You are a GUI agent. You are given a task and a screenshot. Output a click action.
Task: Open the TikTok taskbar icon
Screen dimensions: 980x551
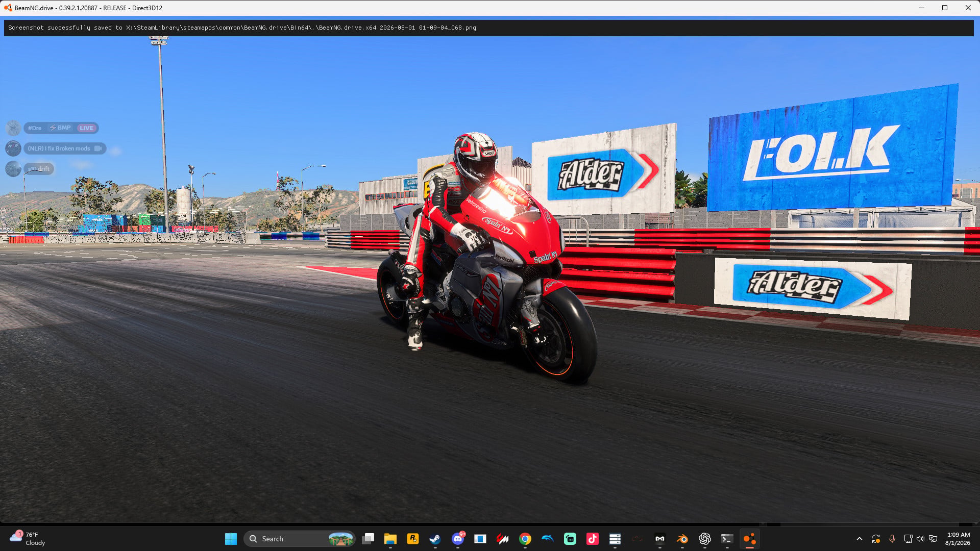(x=593, y=539)
